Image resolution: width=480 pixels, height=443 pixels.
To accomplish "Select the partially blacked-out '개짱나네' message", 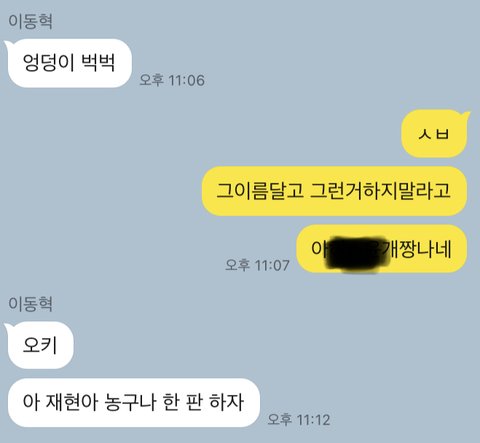I will click(381, 249).
